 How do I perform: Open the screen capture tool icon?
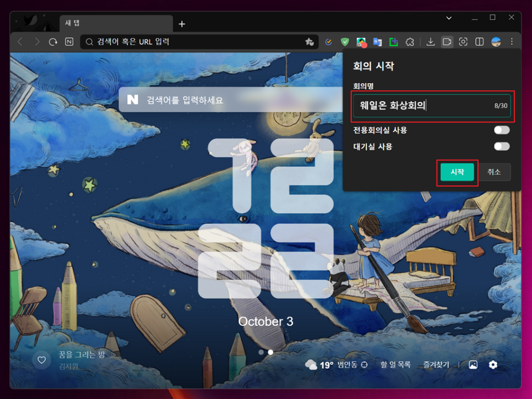[463, 42]
